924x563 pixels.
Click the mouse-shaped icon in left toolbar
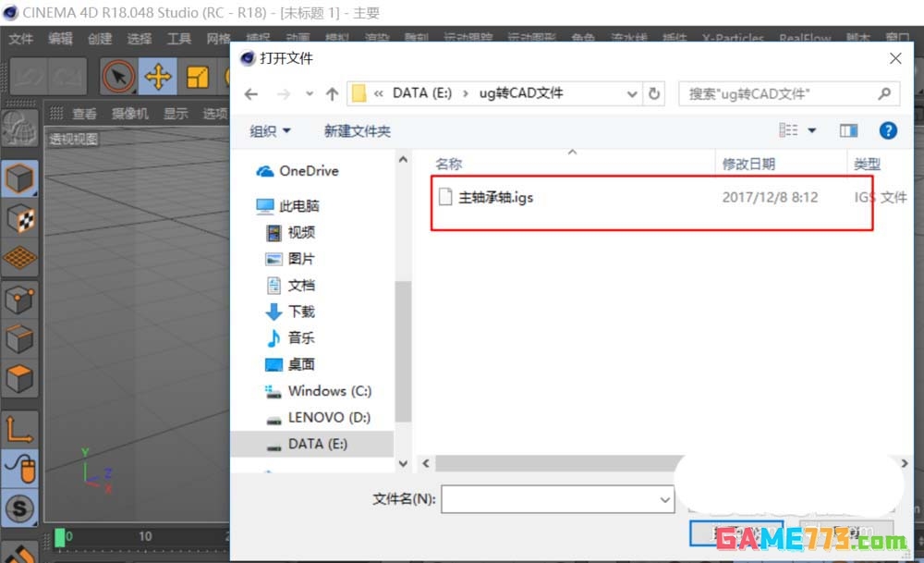[x=20, y=469]
